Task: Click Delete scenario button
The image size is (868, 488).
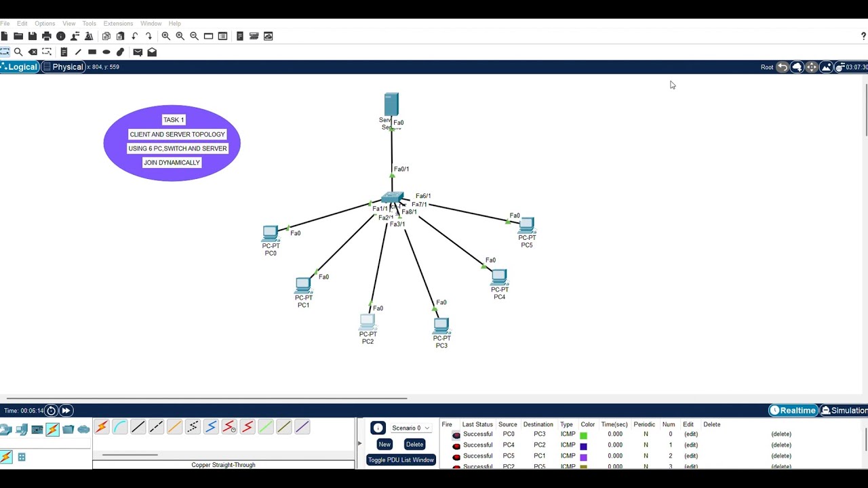Action: pos(414,445)
